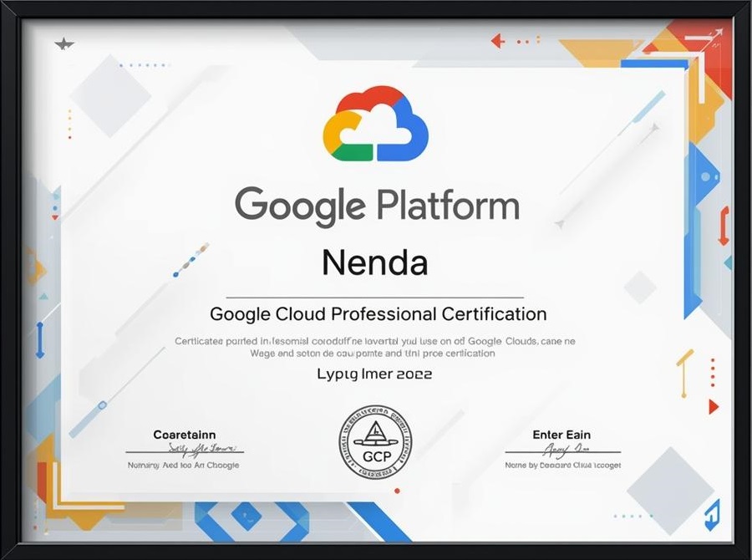Click the caption beginning 'Nome by'
Viewport: 752px width, 560px height.
[x=563, y=465]
